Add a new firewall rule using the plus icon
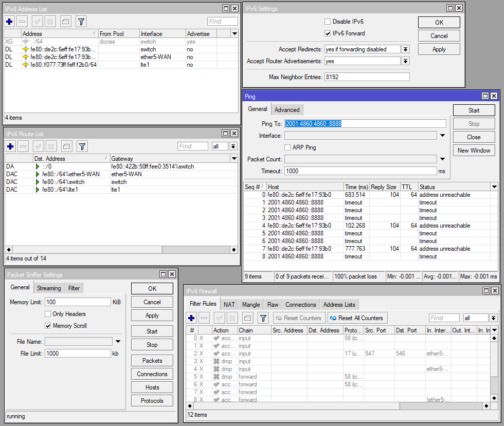Screen dimensions: 504x426 coord(191,318)
